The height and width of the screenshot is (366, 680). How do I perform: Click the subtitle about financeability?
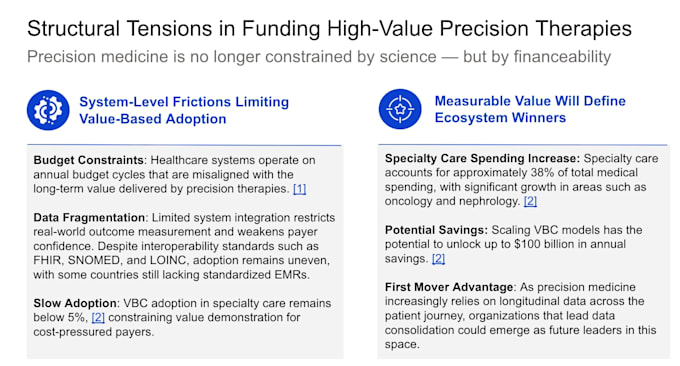(x=319, y=57)
